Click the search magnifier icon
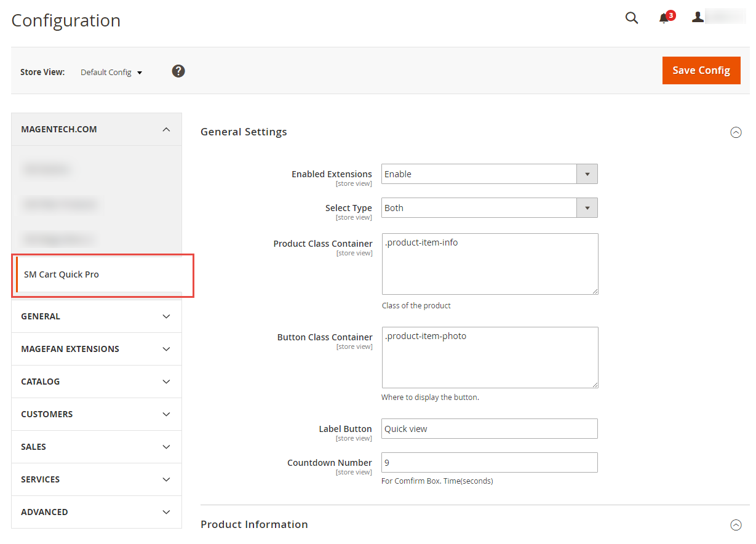Screen dimensions: 756x544 tap(631, 18)
